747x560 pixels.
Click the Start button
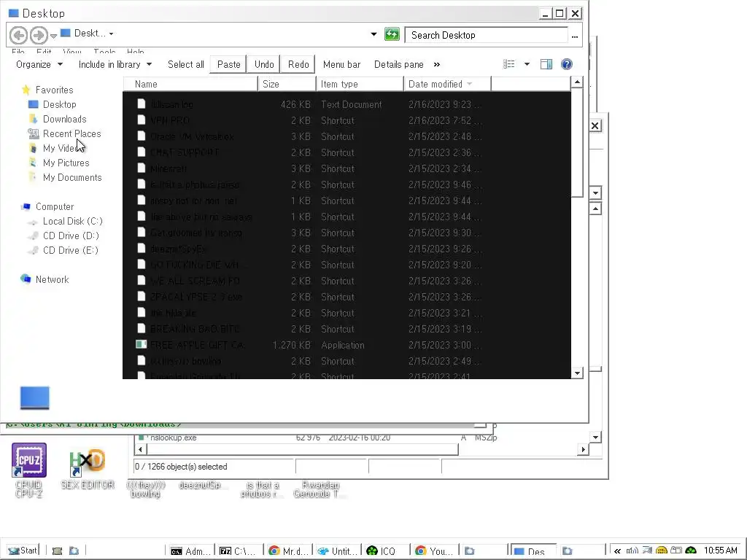23,551
